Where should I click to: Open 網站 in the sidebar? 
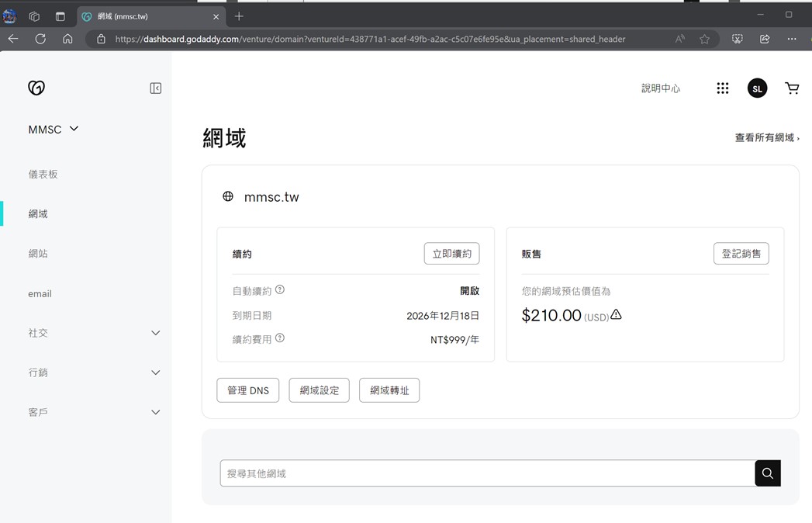tap(38, 254)
